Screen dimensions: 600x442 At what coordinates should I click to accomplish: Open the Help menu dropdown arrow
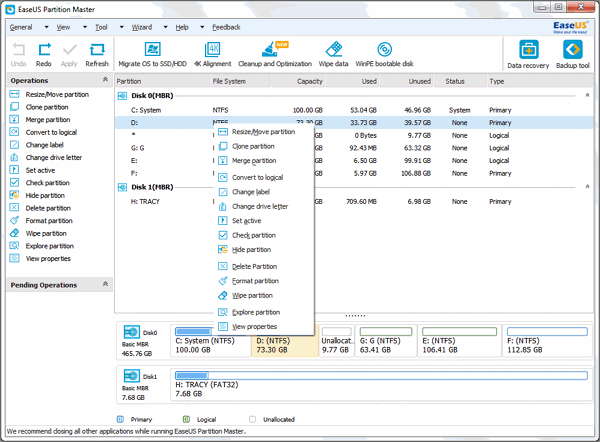(202, 27)
